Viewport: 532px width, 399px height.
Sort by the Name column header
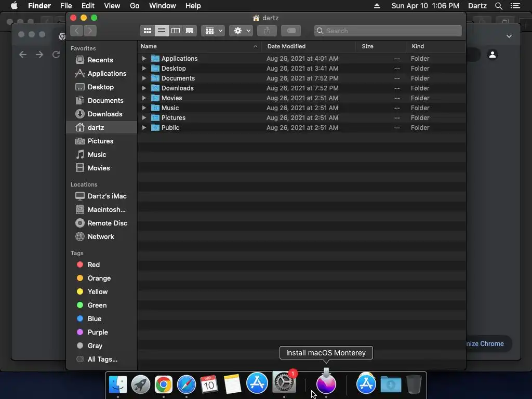coord(199,46)
